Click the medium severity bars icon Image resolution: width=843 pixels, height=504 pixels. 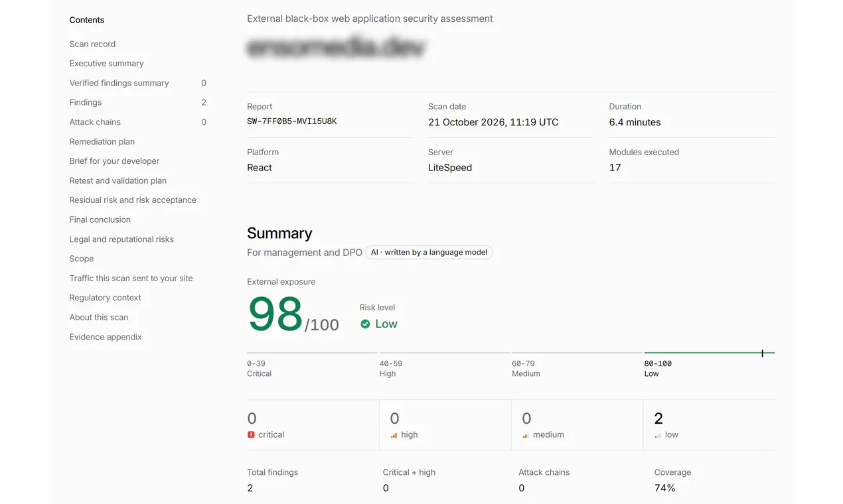point(526,435)
